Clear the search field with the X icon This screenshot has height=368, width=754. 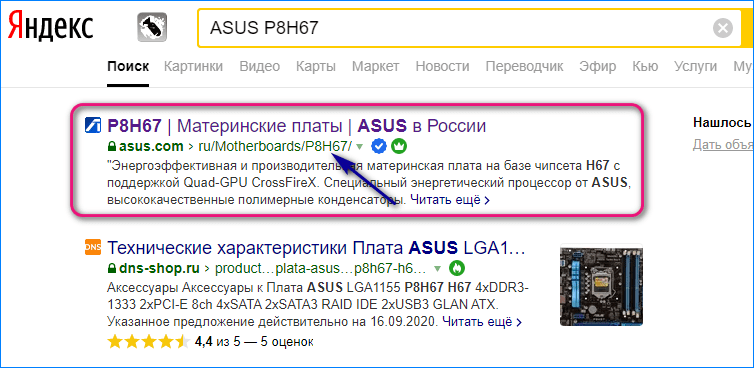pos(723,28)
